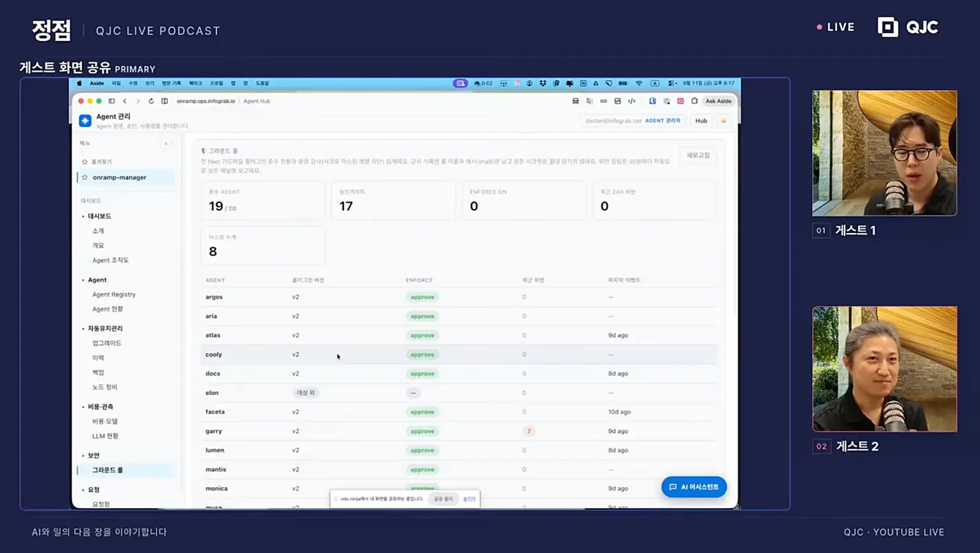
Task: Click the browser page reload icon
Action: 151,101
